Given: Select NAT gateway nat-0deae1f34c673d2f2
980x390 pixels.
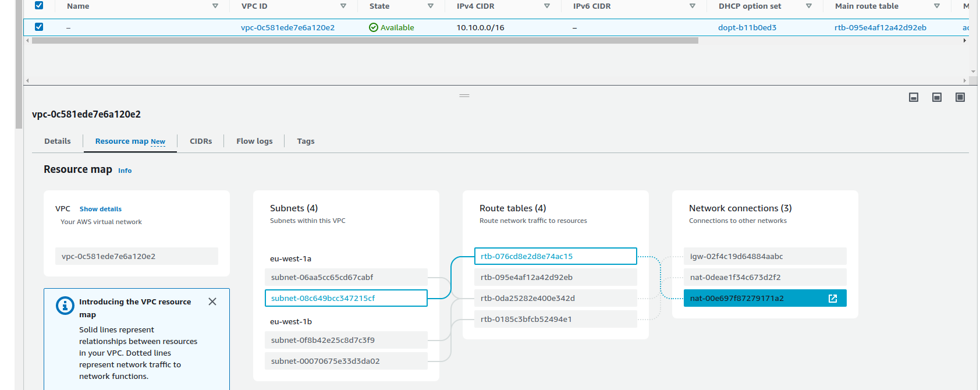Looking at the screenshot, I should pyautogui.click(x=765, y=277).
